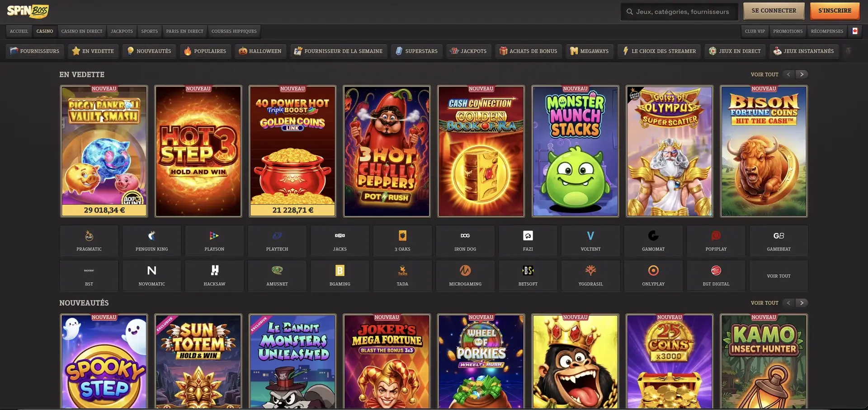
Task: Show previous games in Nouveautés
Action: tap(788, 303)
